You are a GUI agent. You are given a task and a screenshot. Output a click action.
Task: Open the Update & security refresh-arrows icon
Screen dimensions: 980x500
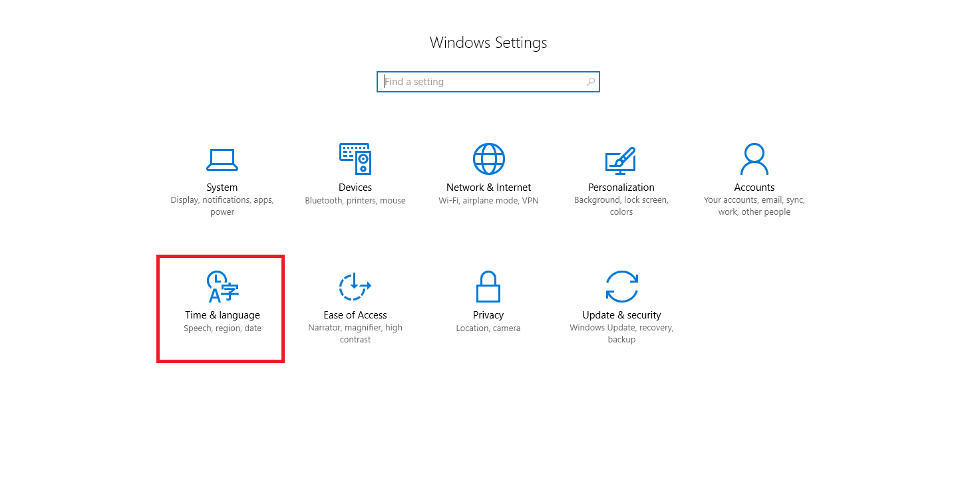(621, 287)
